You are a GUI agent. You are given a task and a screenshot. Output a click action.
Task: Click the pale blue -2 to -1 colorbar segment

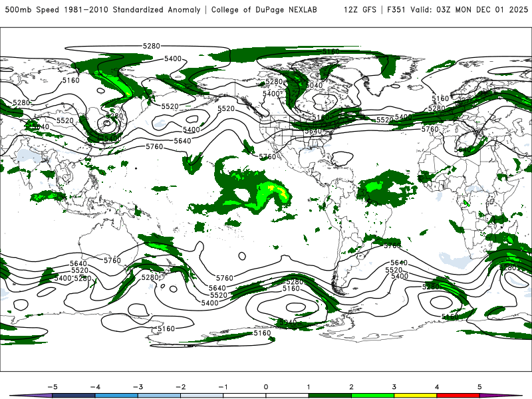(202, 396)
